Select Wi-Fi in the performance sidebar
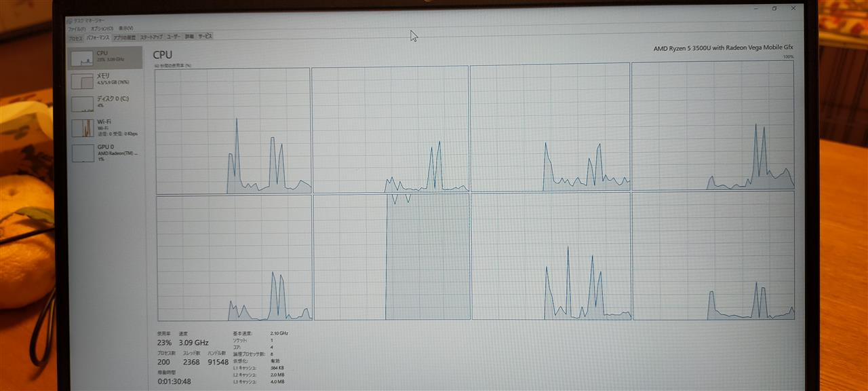The width and height of the screenshot is (868, 391). pos(105,127)
